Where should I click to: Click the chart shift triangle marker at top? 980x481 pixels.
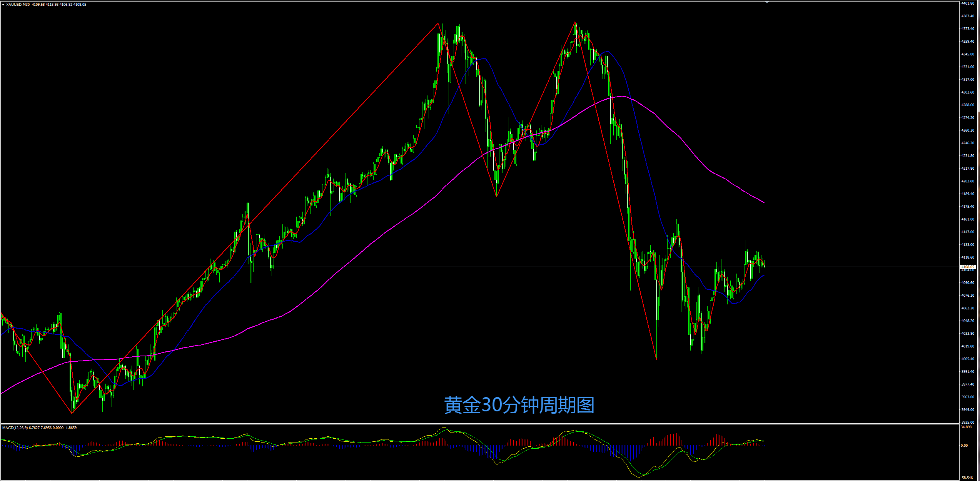pyautogui.click(x=767, y=3)
